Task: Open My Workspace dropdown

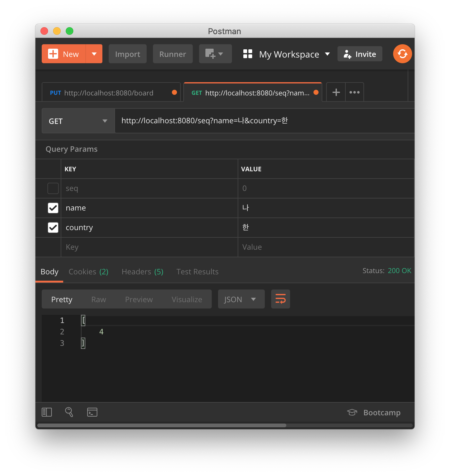Action: [x=295, y=54]
